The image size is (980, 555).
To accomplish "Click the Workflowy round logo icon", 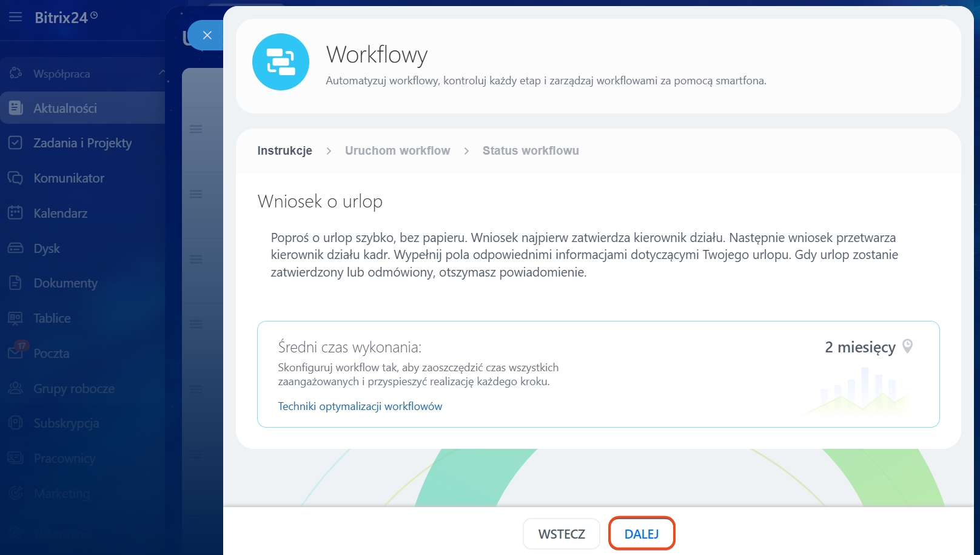I will [281, 62].
